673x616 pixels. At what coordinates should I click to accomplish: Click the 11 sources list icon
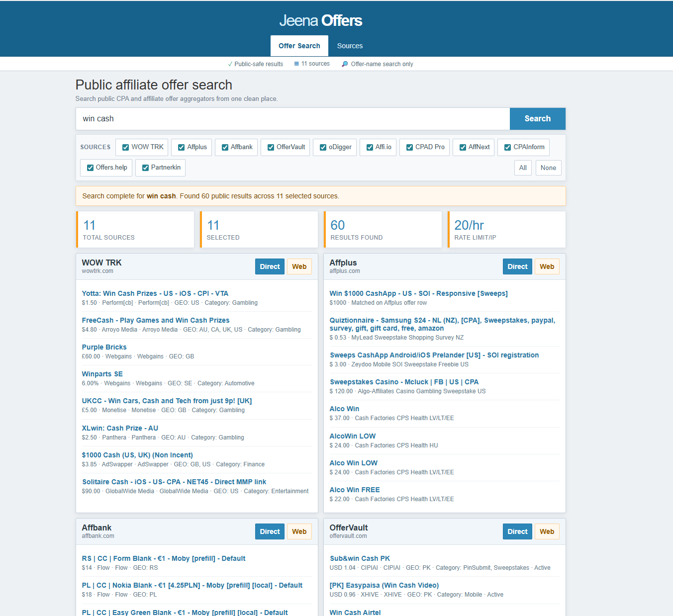[x=296, y=64]
